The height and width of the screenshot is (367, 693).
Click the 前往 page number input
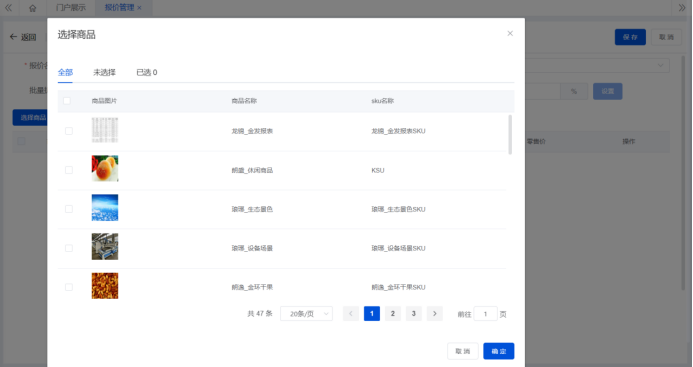click(x=485, y=313)
